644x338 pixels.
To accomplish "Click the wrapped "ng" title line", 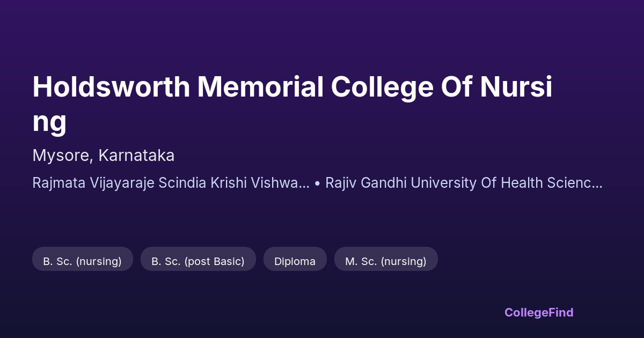I will [x=49, y=121].
